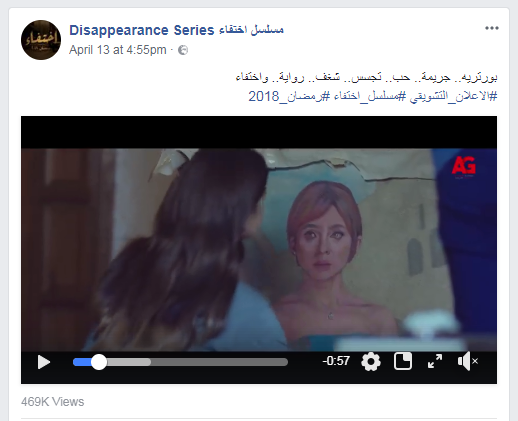Open video settings gear
This screenshot has height=421, width=518.
(x=371, y=362)
